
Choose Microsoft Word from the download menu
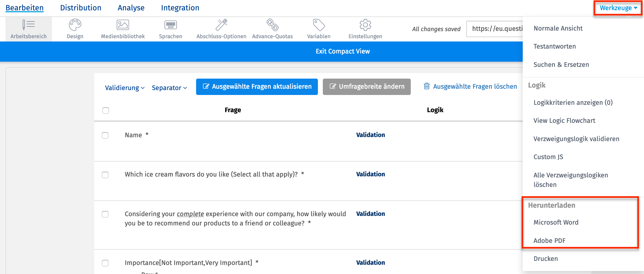click(556, 222)
